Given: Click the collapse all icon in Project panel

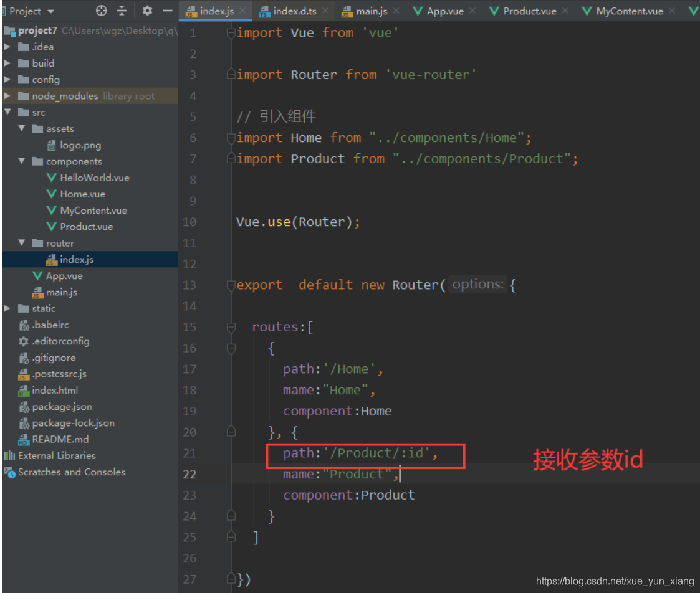Looking at the screenshot, I should 122,11.
